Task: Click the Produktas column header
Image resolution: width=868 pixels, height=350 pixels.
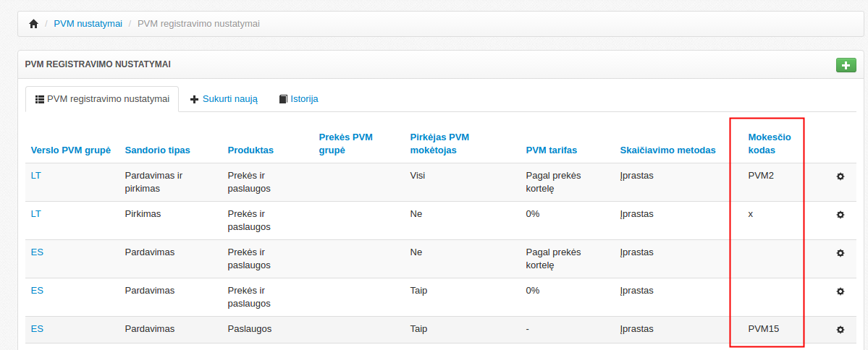Action: [x=250, y=150]
